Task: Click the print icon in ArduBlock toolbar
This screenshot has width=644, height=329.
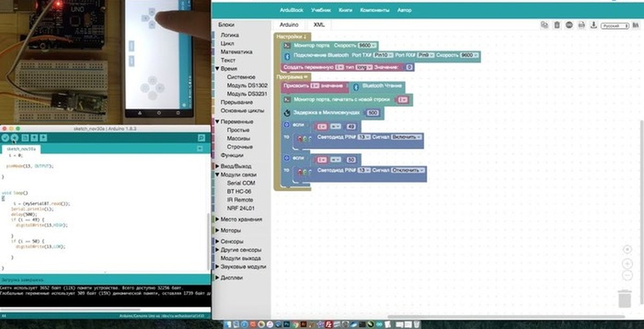Action: point(581,25)
